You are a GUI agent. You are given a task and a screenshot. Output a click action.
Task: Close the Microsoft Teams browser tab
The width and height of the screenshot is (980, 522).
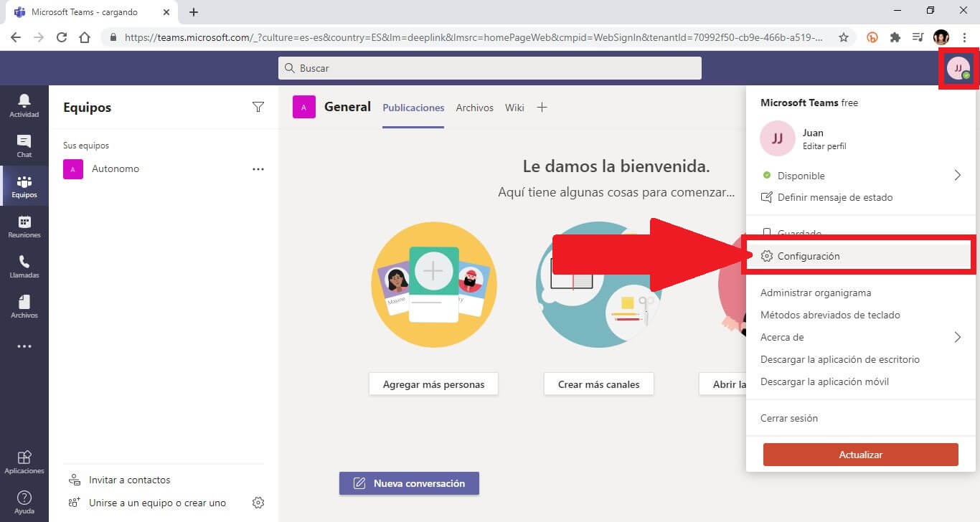coord(166,12)
